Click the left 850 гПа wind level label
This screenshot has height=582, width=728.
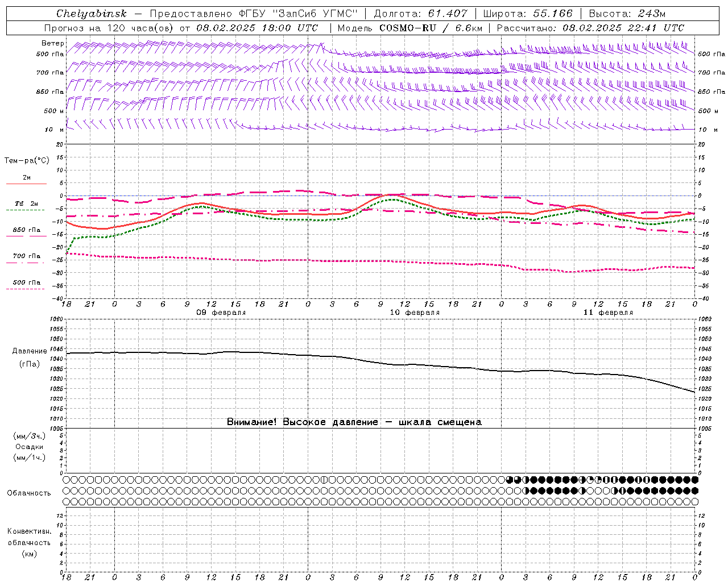[x=50, y=92]
